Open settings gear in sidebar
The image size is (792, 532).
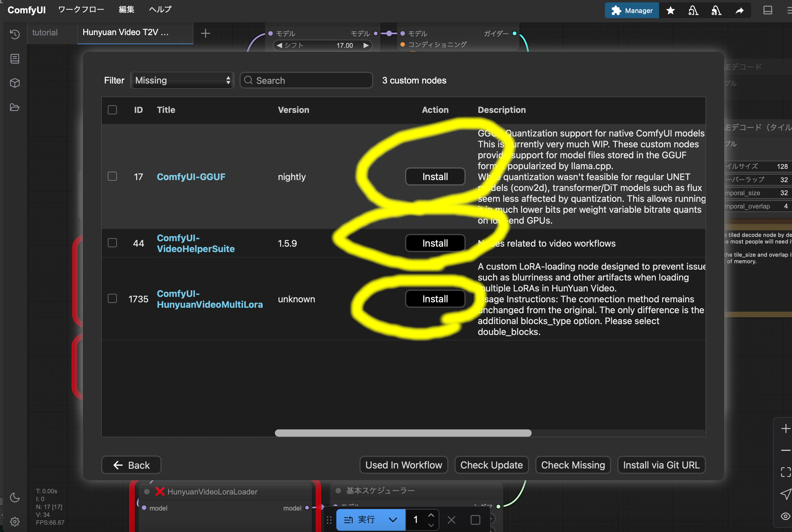[x=15, y=521]
